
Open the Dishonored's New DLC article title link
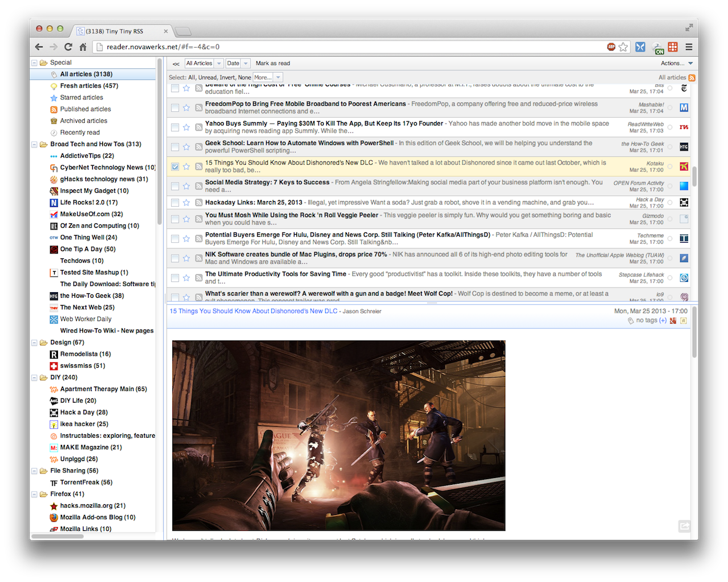[254, 311]
